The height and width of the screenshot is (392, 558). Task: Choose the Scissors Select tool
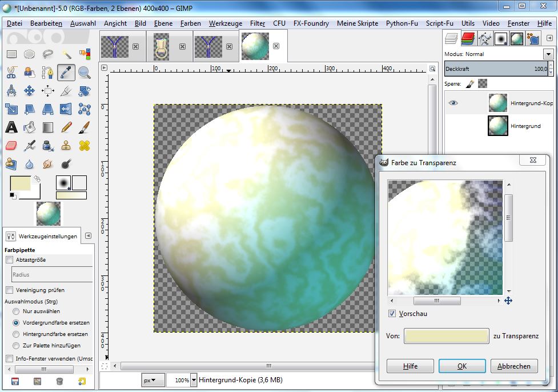pyautogui.click(x=11, y=73)
